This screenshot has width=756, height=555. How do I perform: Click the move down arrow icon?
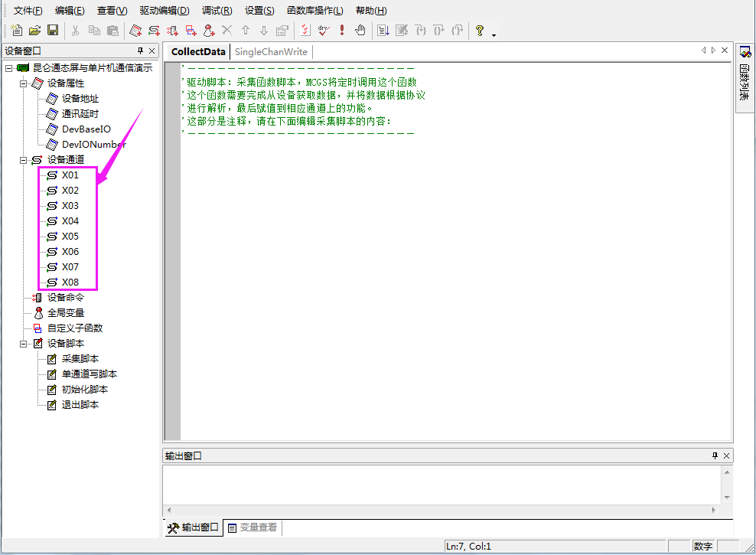(264, 31)
